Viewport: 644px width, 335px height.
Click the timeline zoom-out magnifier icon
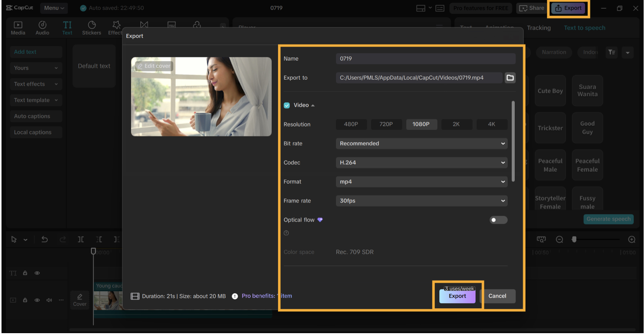pos(559,240)
